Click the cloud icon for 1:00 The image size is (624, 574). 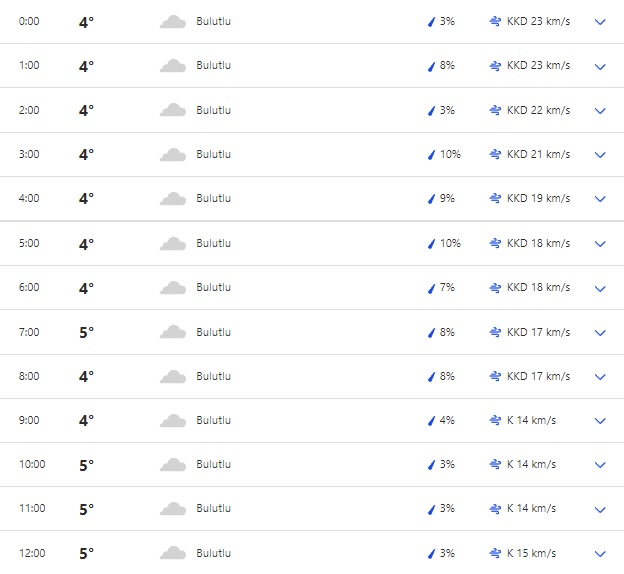pos(173,66)
